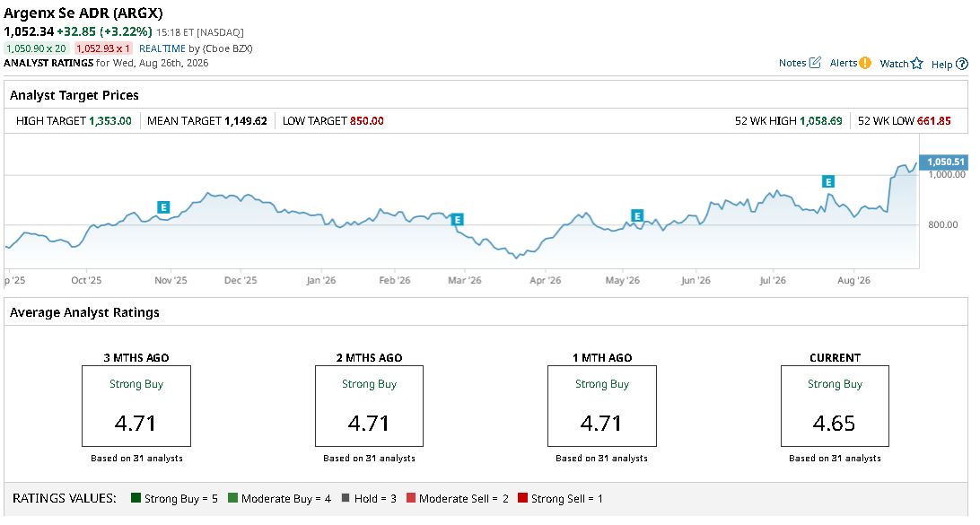
Task: Click the Analyst Target Prices heading
Action: tap(74, 95)
